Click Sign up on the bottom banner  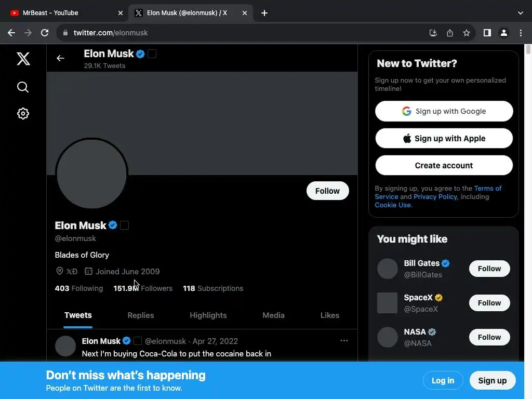click(x=493, y=381)
